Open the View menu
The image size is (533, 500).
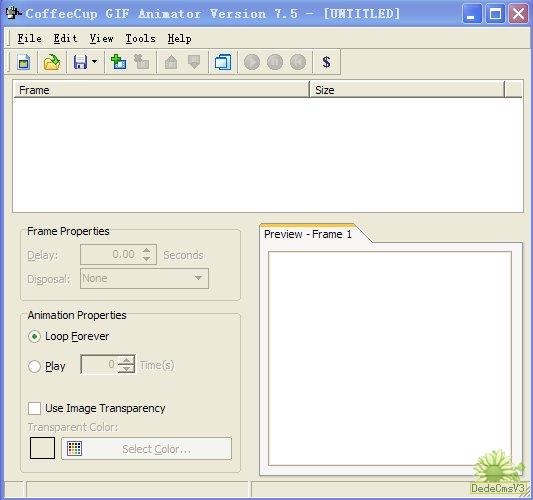pos(101,38)
